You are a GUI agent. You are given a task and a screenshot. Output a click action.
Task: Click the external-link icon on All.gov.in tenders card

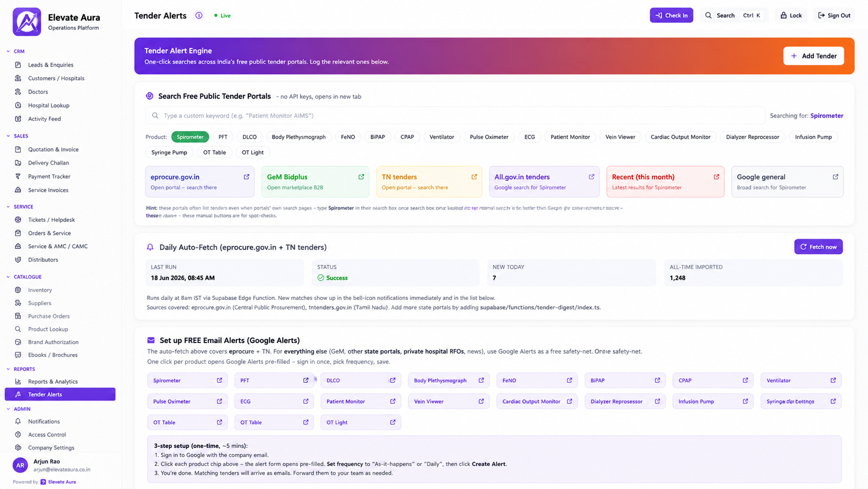591,177
